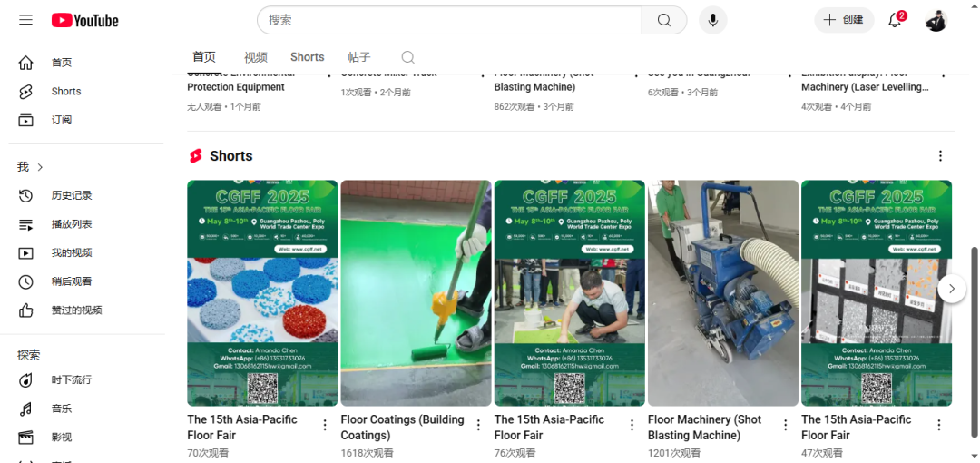Click the 订阅 label in sidebar
Image resolution: width=980 pixels, height=463 pixels.
pos(62,120)
